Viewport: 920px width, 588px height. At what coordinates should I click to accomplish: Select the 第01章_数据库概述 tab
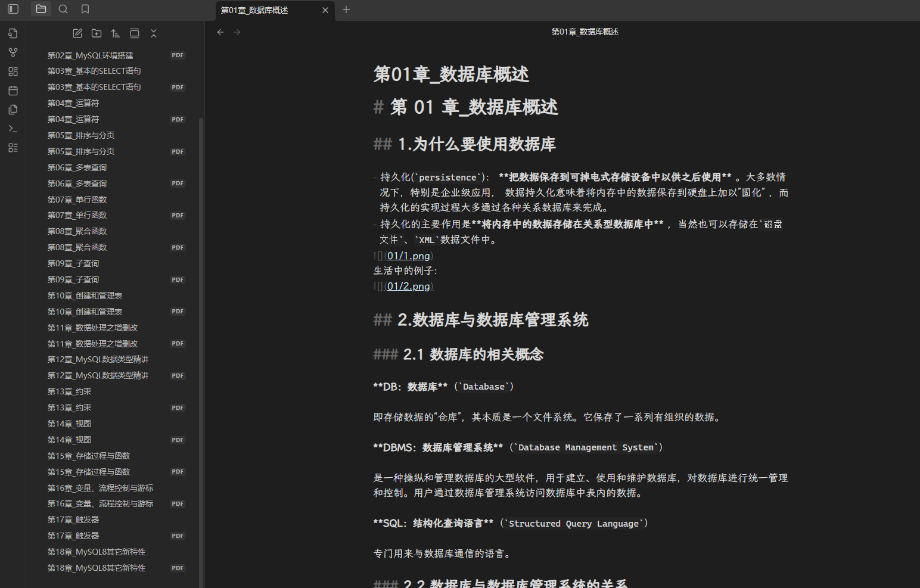tap(275, 10)
